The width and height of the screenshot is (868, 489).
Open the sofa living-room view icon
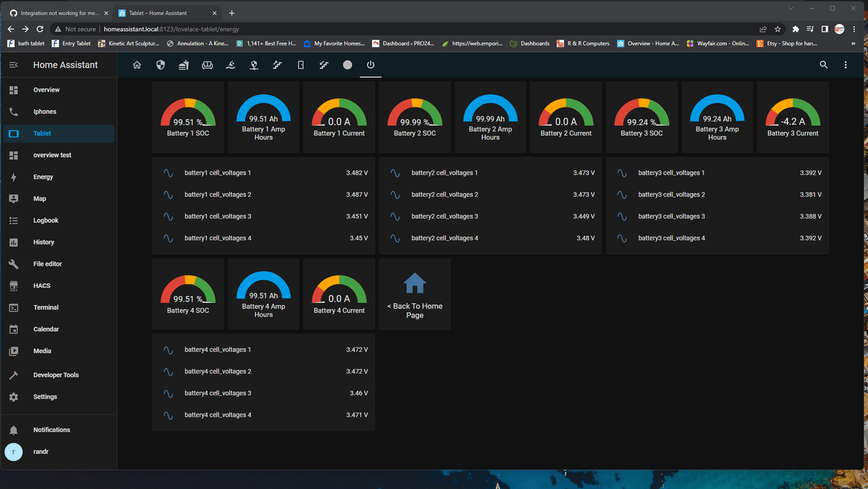click(x=208, y=65)
